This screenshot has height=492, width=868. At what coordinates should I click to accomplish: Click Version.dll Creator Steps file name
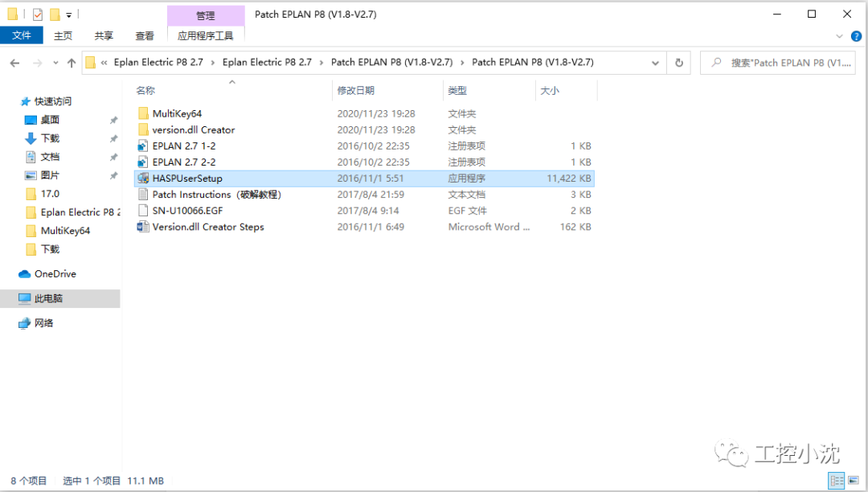pyautogui.click(x=208, y=227)
